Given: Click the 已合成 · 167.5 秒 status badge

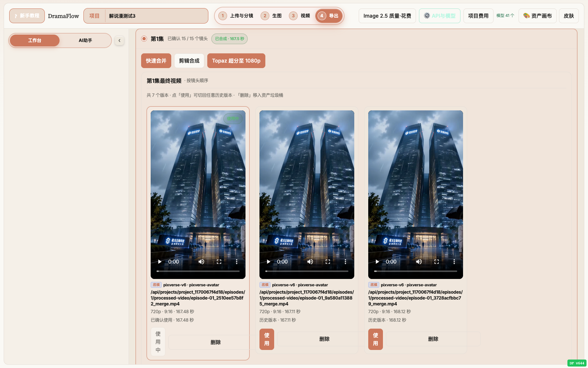Looking at the screenshot, I should (x=229, y=39).
